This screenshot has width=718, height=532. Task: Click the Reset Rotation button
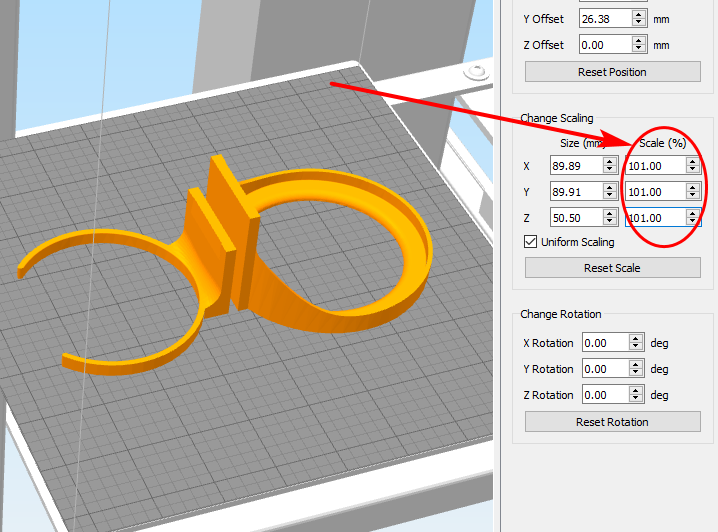tap(612, 422)
